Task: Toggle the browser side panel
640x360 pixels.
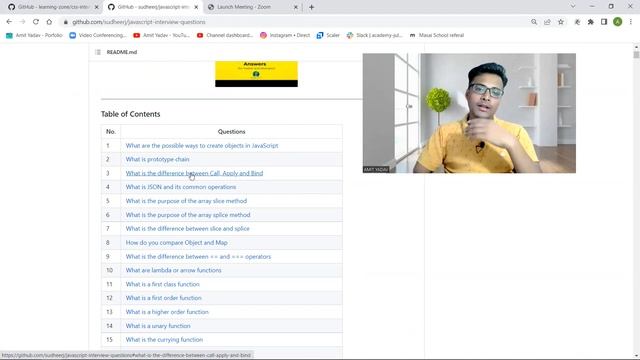Action: pyautogui.click(x=604, y=22)
